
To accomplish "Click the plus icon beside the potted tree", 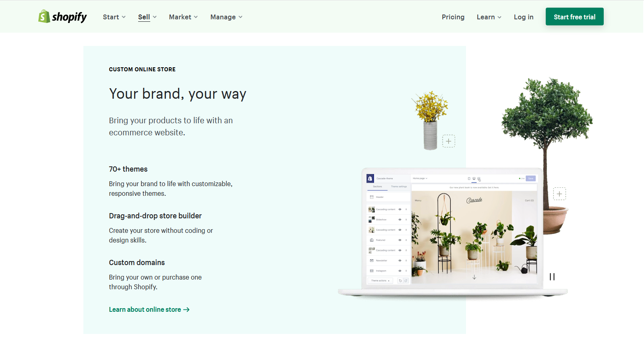I will (x=559, y=194).
